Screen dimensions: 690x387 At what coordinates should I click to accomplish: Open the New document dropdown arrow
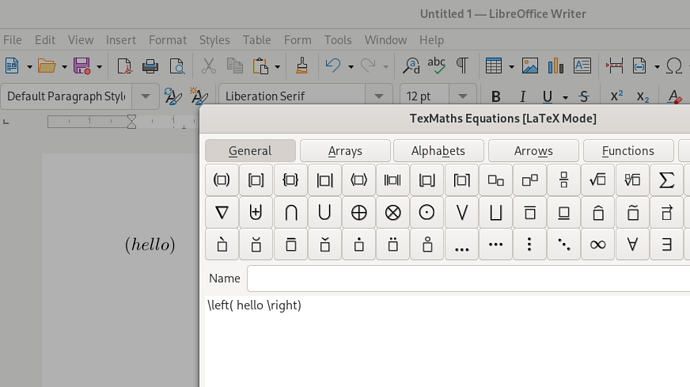[29, 67]
